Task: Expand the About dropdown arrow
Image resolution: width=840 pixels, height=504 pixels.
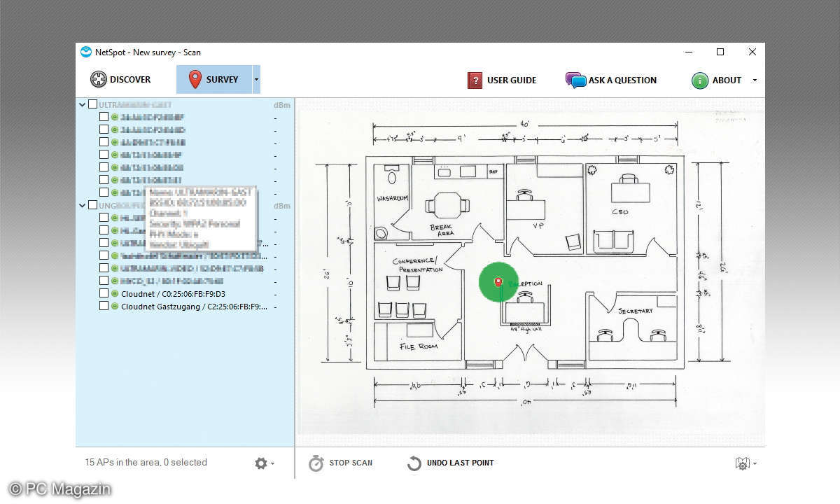Action: click(755, 80)
